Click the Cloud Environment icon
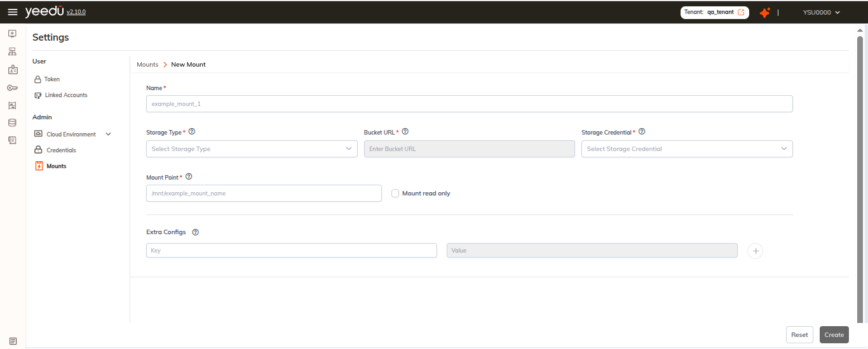Screen dimensions: 868x349 click(x=38, y=135)
